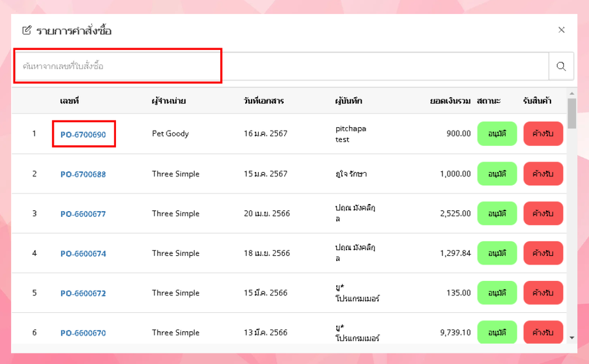Click scrollbar down arrow of the list
Image resolution: width=589 pixels, height=364 pixels.
pos(572,338)
